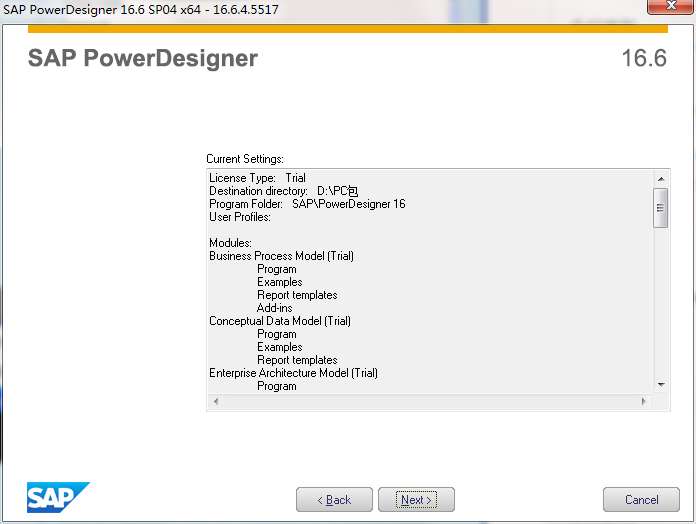Select 'Enterprise Architecture Model (Trial)' line
696x524 pixels.
(293, 373)
